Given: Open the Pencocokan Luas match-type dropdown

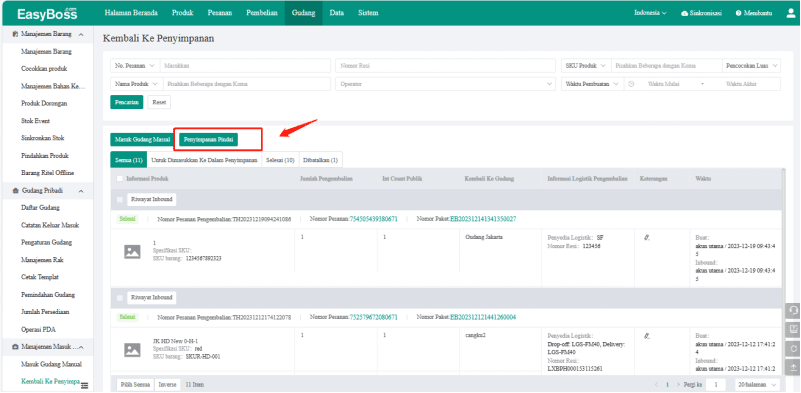Looking at the screenshot, I should pyautogui.click(x=751, y=66).
